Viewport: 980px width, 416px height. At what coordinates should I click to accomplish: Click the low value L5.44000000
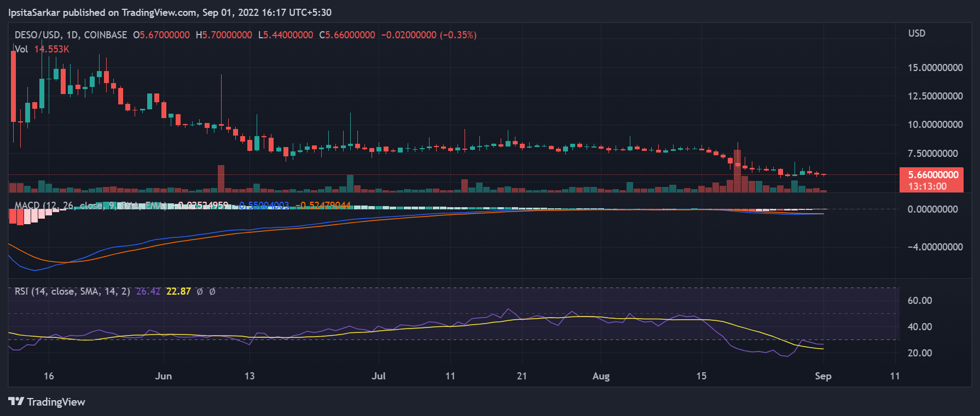click(286, 35)
